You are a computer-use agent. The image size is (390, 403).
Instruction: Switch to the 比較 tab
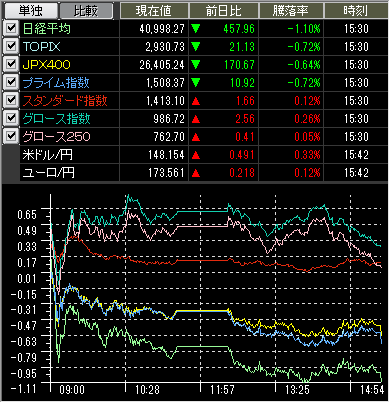(x=86, y=11)
